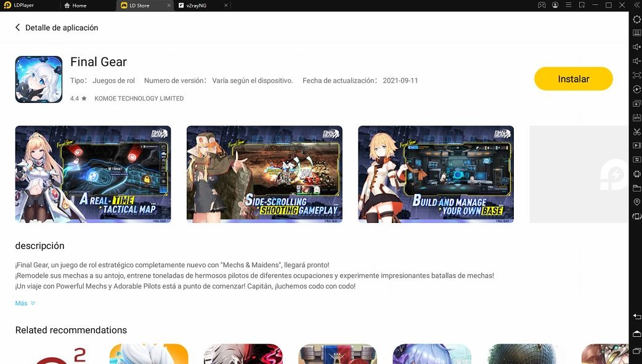Click the shake device icon
This screenshot has width=642, height=364.
pyautogui.click(x=636, y=174)
